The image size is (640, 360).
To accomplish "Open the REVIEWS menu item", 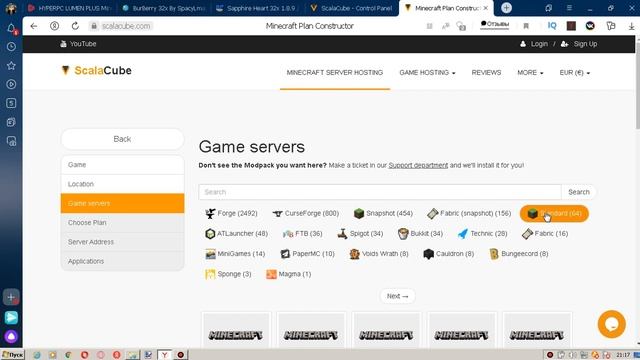I will tap(486, 73).
